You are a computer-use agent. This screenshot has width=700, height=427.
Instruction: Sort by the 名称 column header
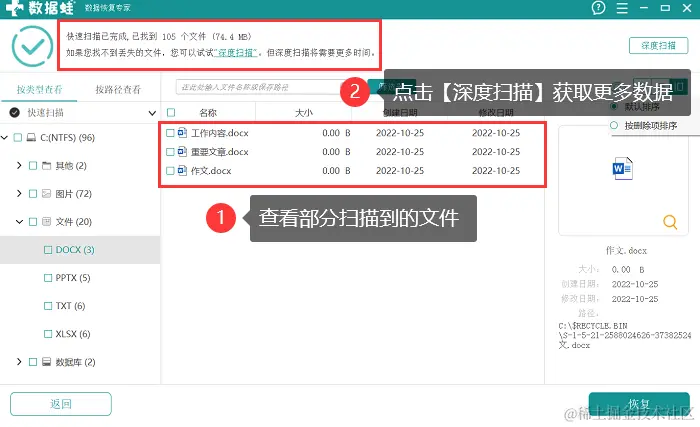point(208,113)
